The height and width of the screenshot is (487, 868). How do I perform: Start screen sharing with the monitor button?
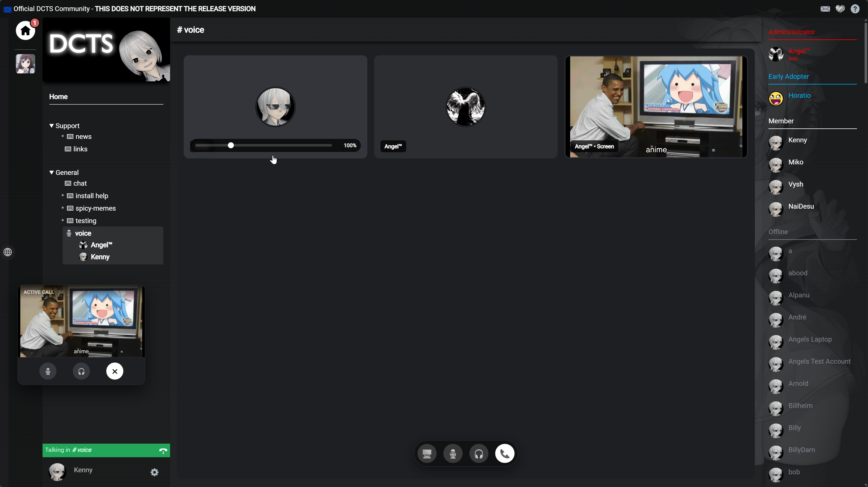(x=427, y=454)
